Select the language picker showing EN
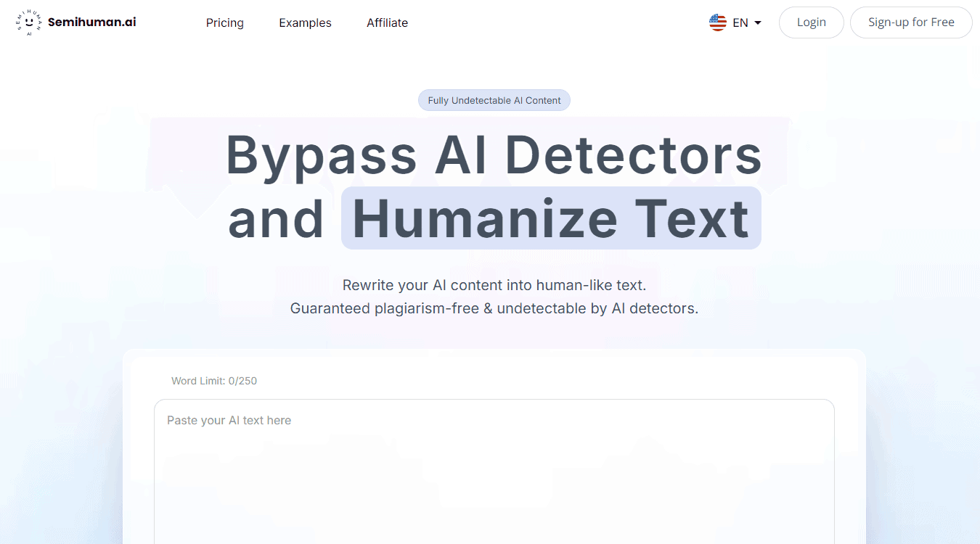980x544 pixels. coord(736,22)
